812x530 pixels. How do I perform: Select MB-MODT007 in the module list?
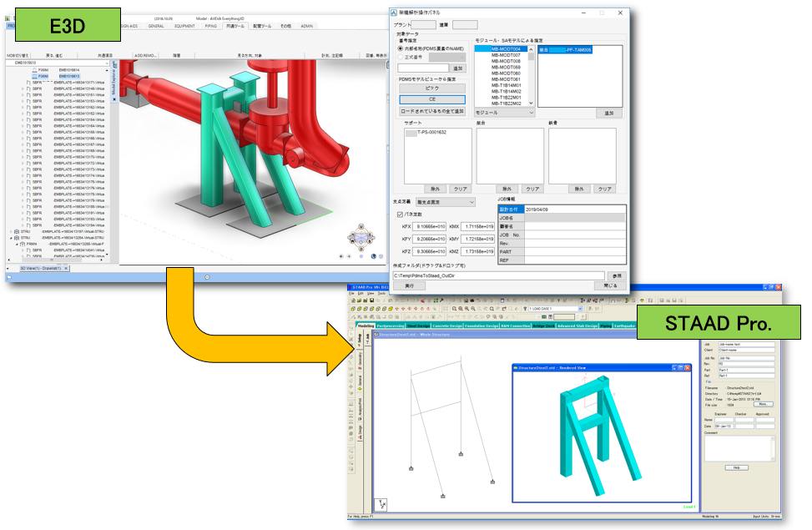tap(506, 55)
